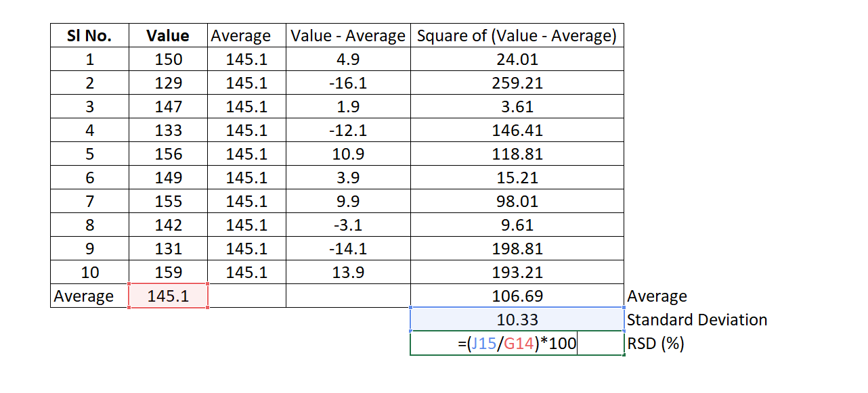Select value cell containing 149
The width and height of the screenshot is (868, 393).
[168, 177]
